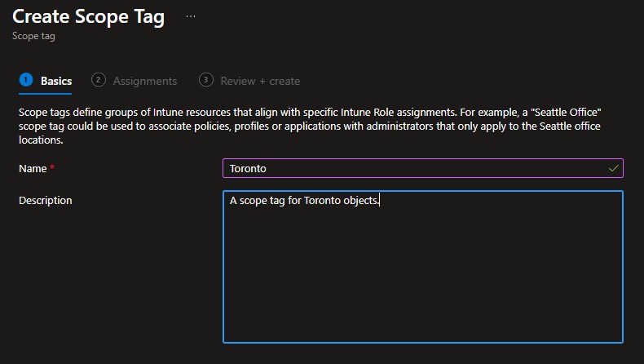Switch to the Basics tab label

[x=56, y=81]
